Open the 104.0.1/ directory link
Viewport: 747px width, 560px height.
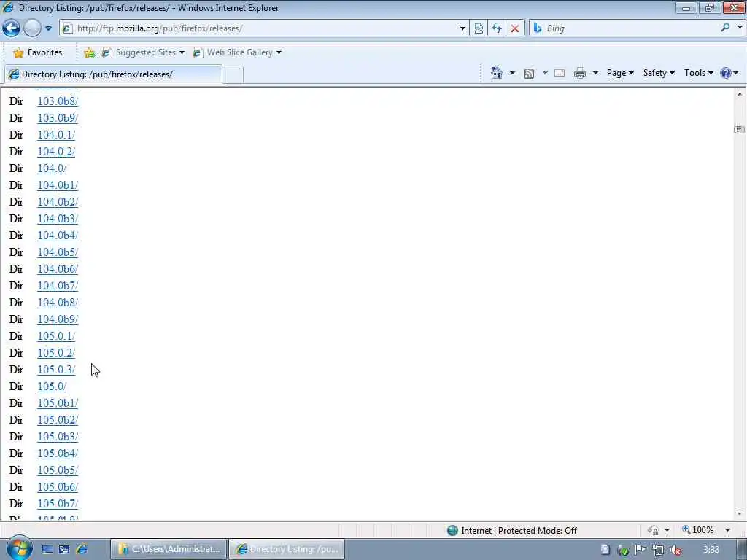(x=56, y=135)
